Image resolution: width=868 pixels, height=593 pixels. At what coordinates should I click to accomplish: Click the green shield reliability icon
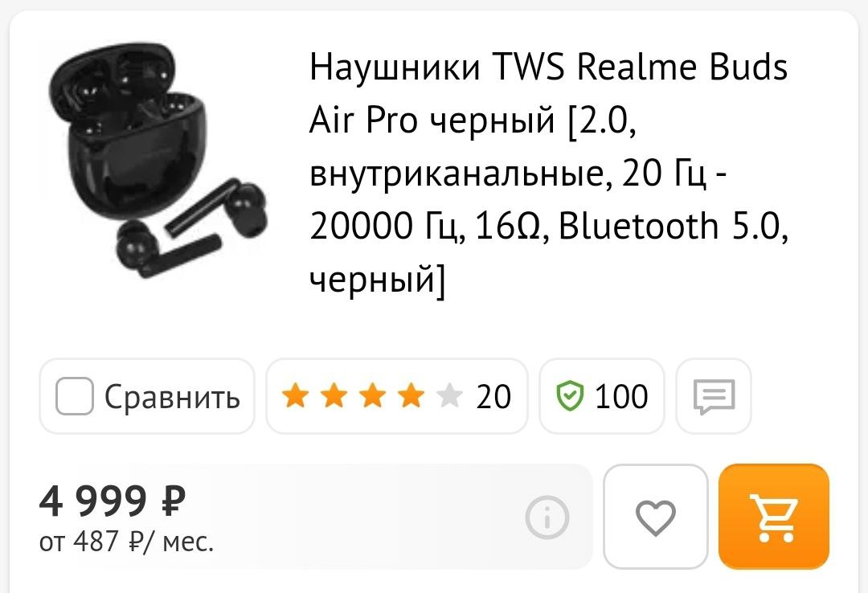click(x=570, y=396)
